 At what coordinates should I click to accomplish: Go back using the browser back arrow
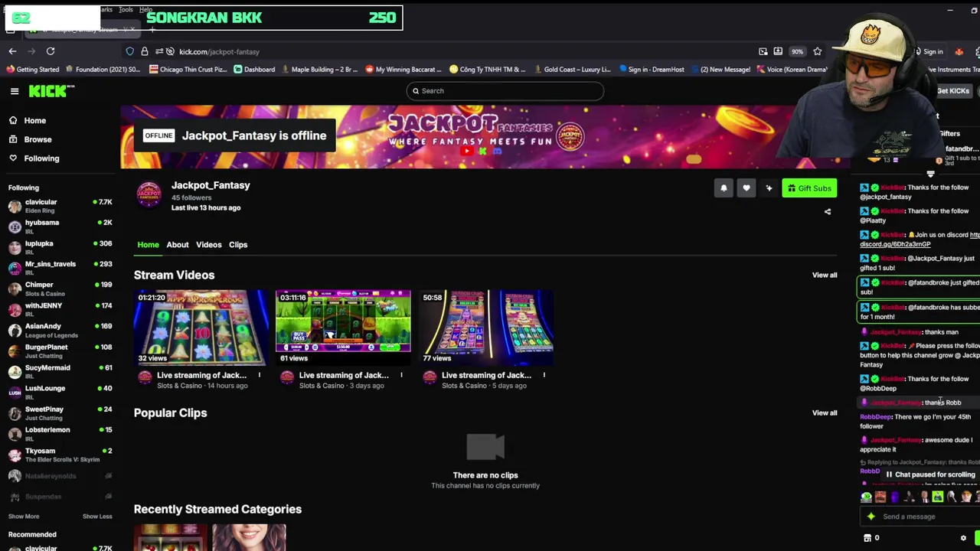pos(12,51)
